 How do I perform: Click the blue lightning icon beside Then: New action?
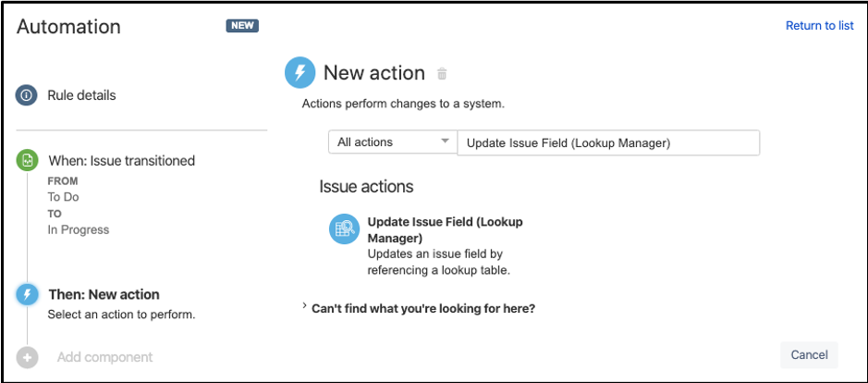tap(27, 294)
